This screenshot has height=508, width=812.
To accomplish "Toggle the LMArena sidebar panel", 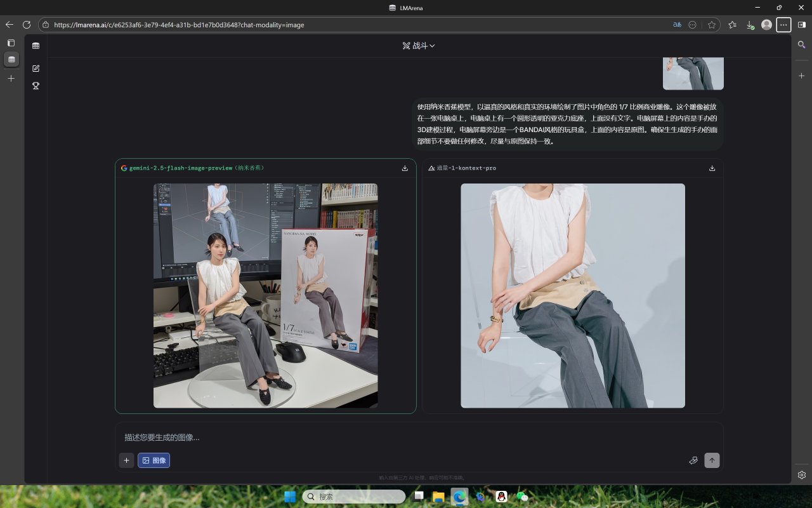I will (36, 46).
